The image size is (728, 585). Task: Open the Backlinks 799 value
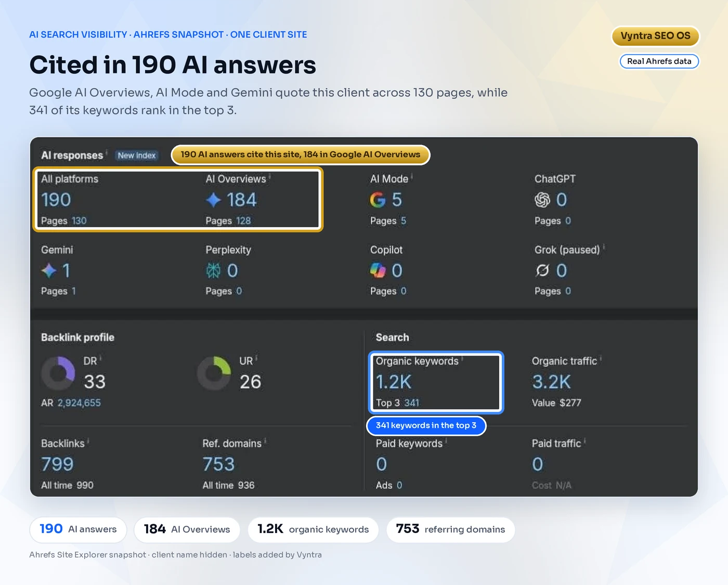coord(57,464)
